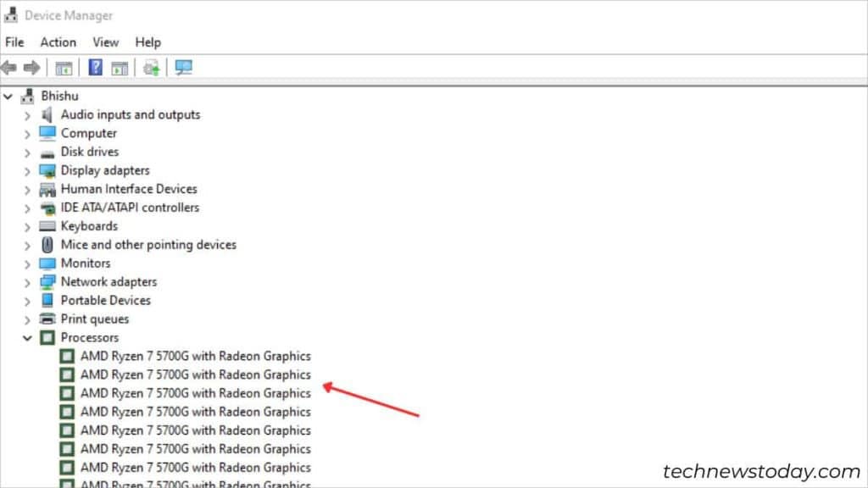Expand the Network adapters node
This screenshot has width=868, height=488.
click(x=28, y=282)
